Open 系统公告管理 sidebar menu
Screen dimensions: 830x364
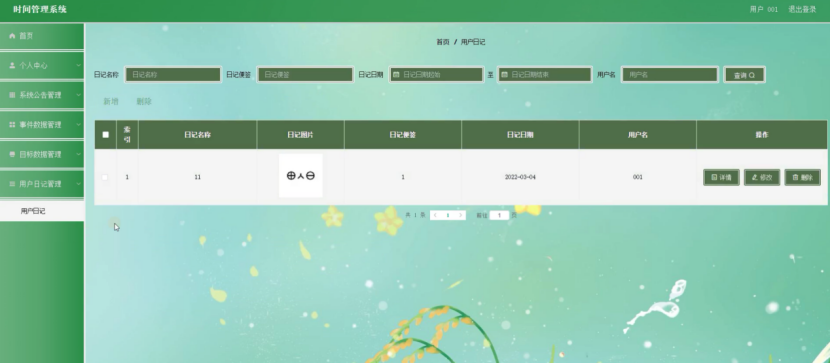(x=42, y=95)
